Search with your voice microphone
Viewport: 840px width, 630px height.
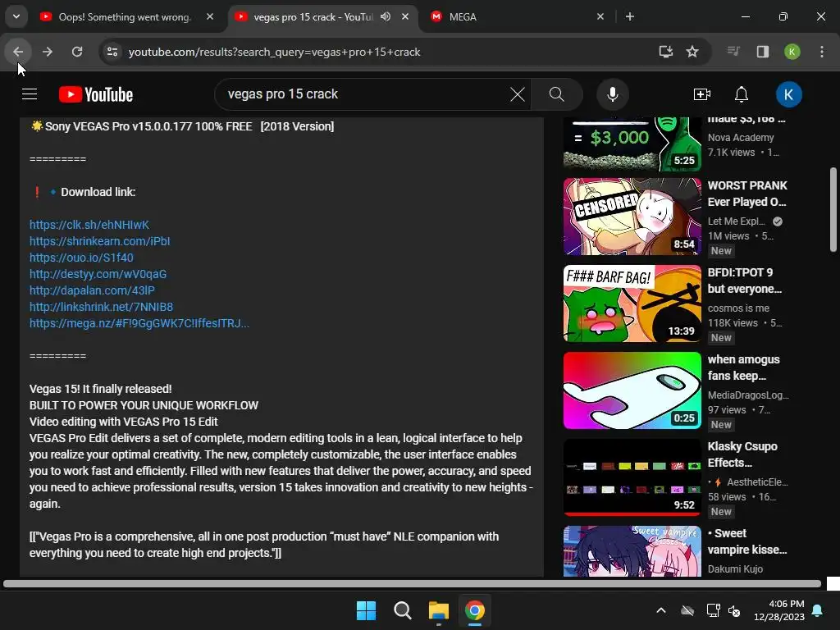(613, 94)
